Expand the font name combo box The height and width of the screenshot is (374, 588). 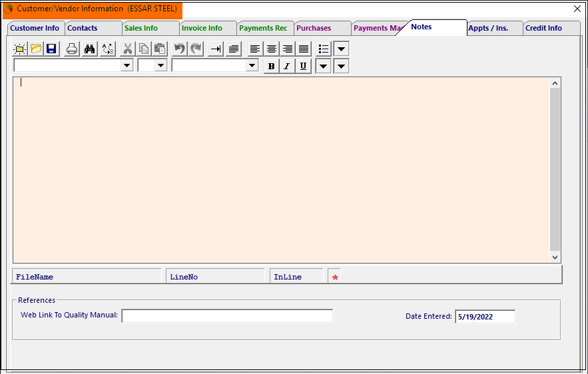127,66
